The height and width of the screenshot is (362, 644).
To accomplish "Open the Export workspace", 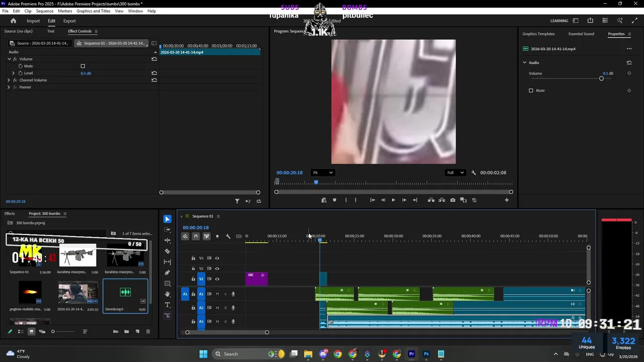I will pyautogui.click(x=69, y=21).
